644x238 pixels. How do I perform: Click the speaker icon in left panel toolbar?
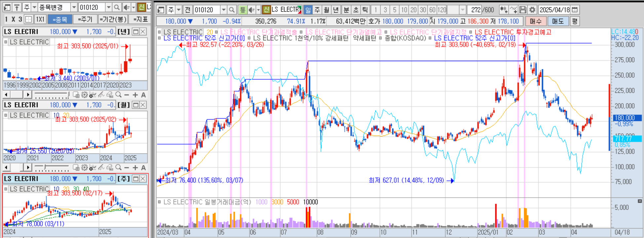click(x=126, y=7)
